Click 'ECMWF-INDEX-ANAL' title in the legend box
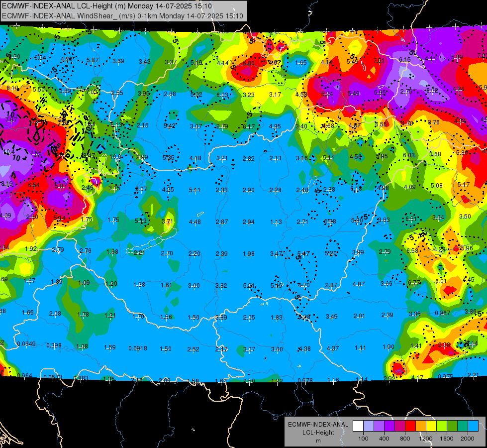 (318, 425)
